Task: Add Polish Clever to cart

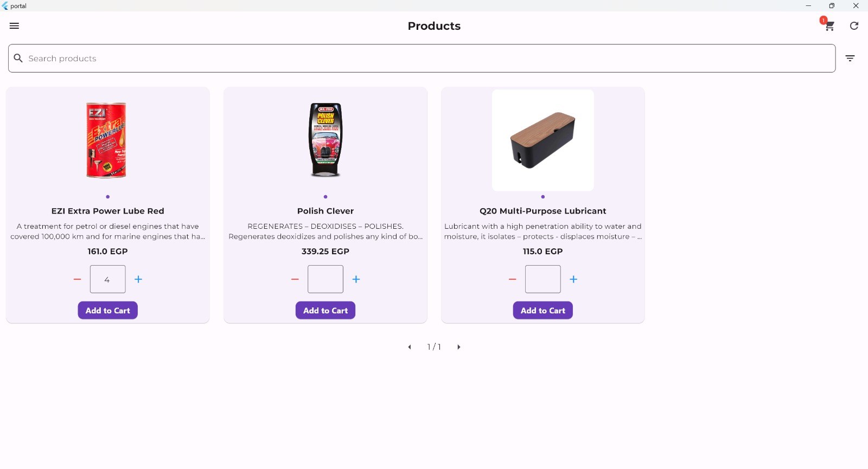Action: pos(325,311)
